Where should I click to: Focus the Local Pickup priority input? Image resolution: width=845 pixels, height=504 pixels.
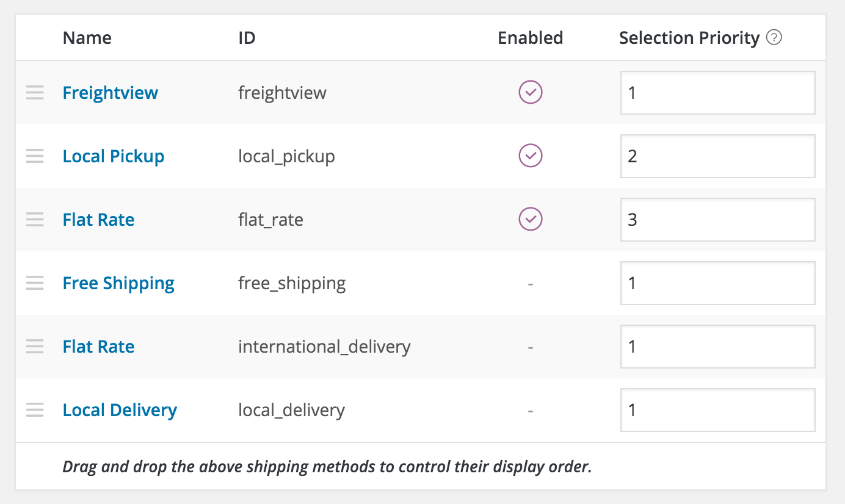718,156
